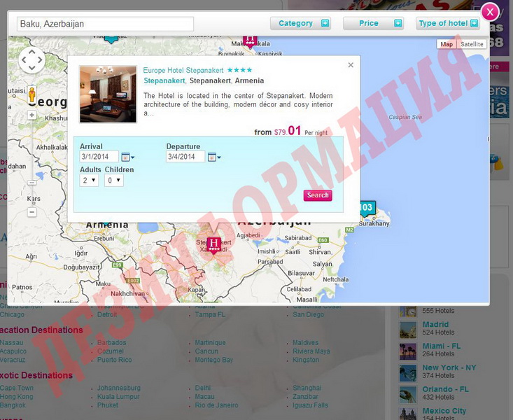Open the Delhi destination link
Screen dimensions: 513x420
[203, 388]
